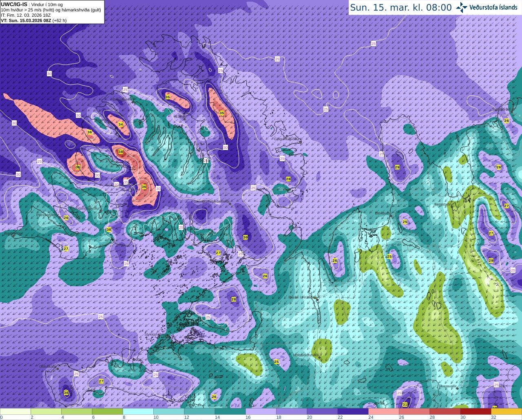Click the Blönduós station label
This screenshot has height=420, width=522.
click(383, 213)
